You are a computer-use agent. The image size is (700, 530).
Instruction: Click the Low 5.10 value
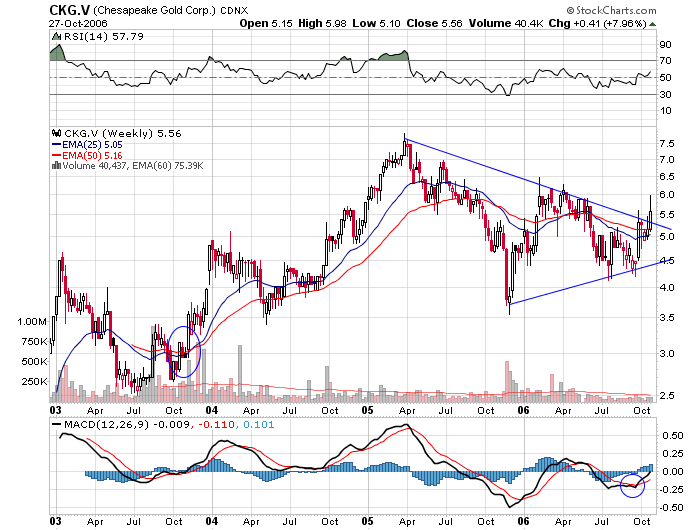click(x=376, y=23)
